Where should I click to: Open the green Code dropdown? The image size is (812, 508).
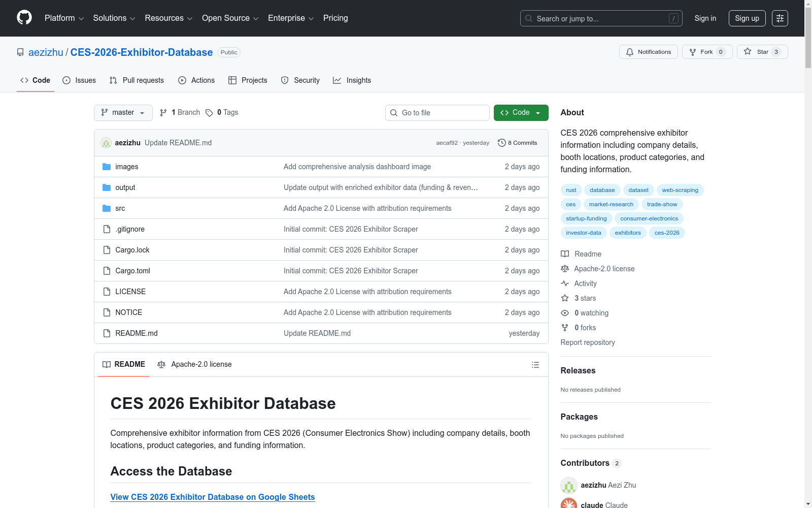[521, 113]
